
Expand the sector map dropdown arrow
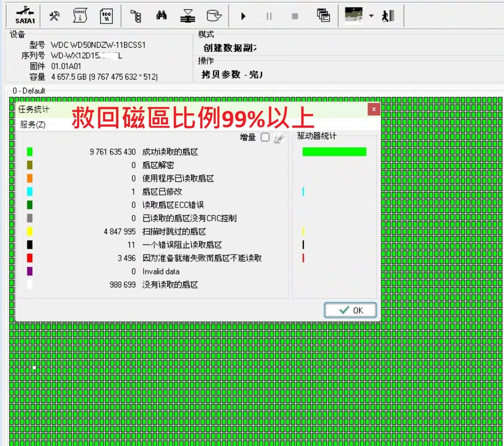pos(371,16)
